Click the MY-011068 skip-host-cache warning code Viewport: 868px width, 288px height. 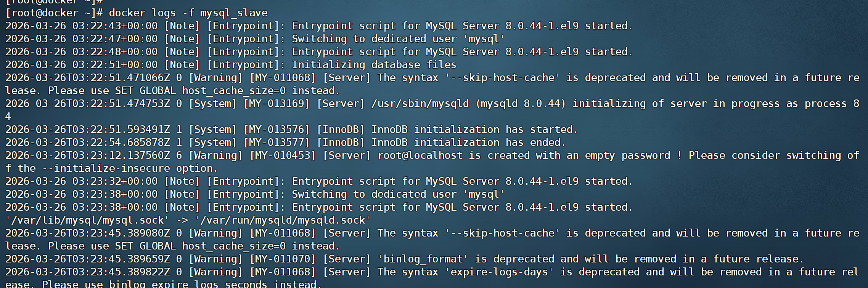283,78
